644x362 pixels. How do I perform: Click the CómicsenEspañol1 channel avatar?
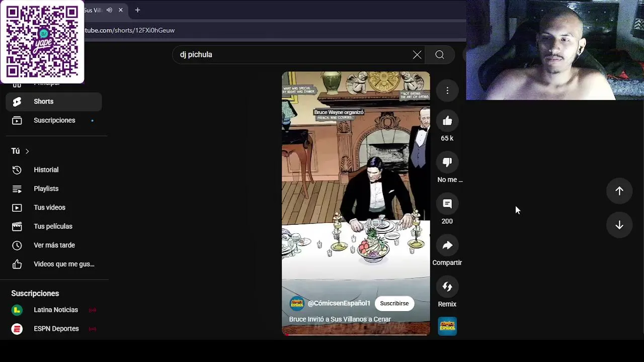pyautogui.click(x=297, y=304)
